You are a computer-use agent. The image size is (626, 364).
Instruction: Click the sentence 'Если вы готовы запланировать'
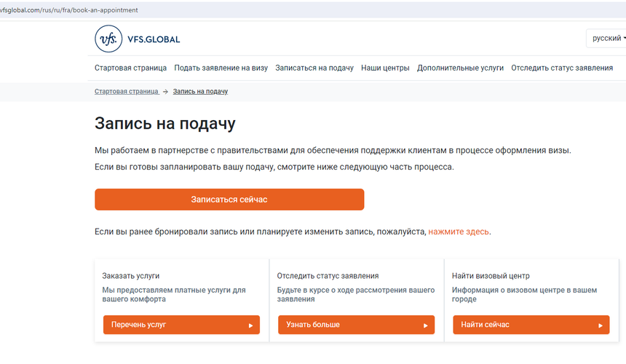click(x=274, y=167)
